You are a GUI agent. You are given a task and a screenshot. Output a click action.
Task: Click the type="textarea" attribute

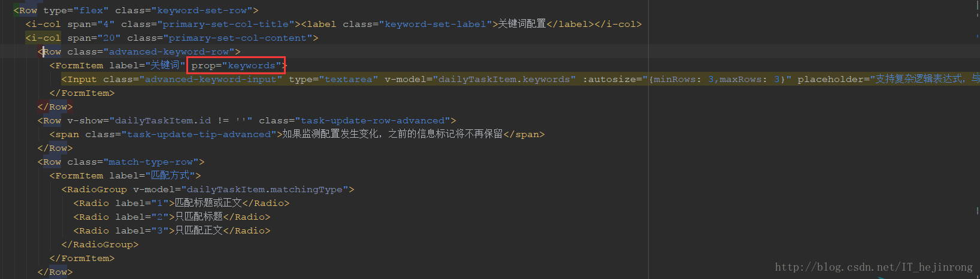(x=333, y=79)
